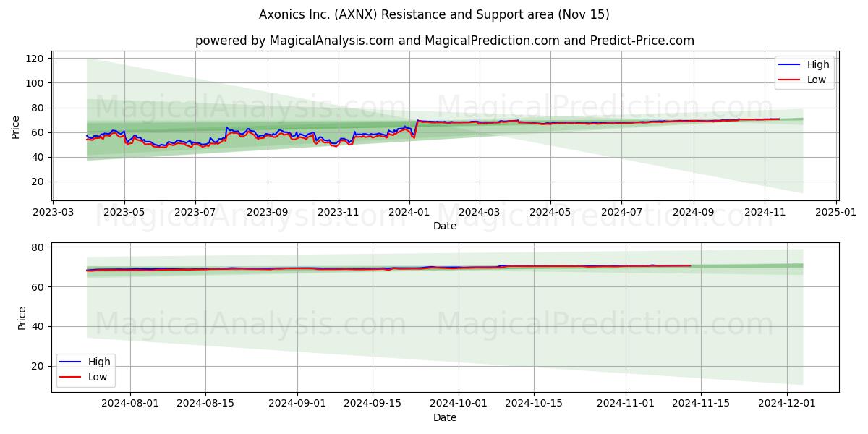
Task: Click the '2024-09-01' date tick label
Action: (297, 404)
